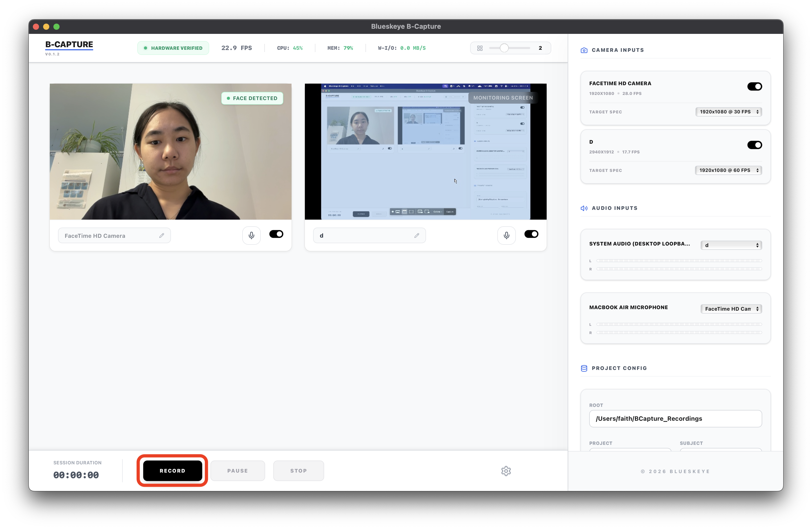Disable the D camera input in sidebar
This screenshot has width=812, height=529.
[x=754, y=145]
